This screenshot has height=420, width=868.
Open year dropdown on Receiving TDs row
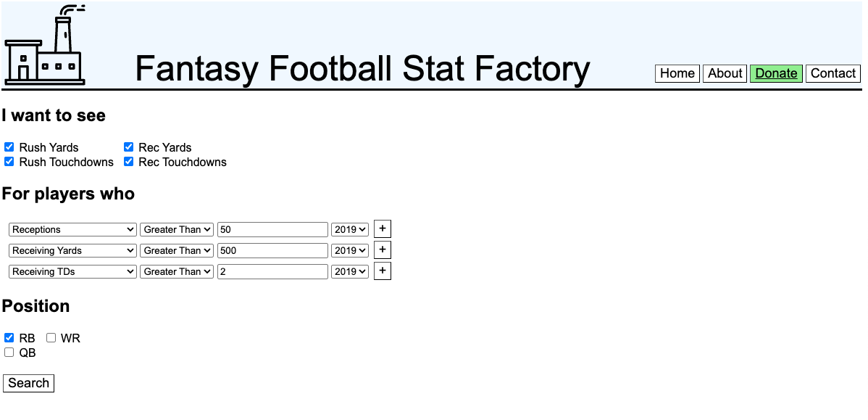[350, 271]
